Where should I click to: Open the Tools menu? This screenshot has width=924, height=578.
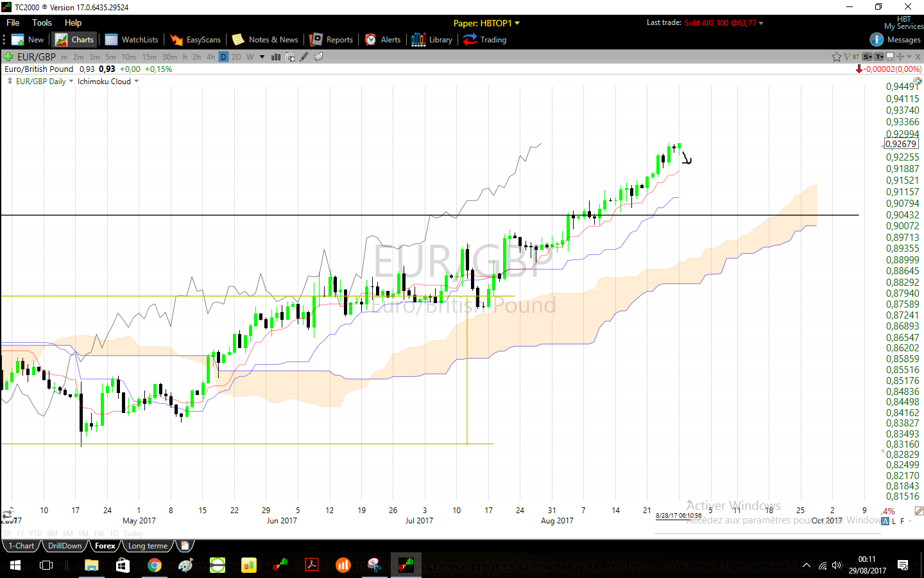[x=42, y=22]
